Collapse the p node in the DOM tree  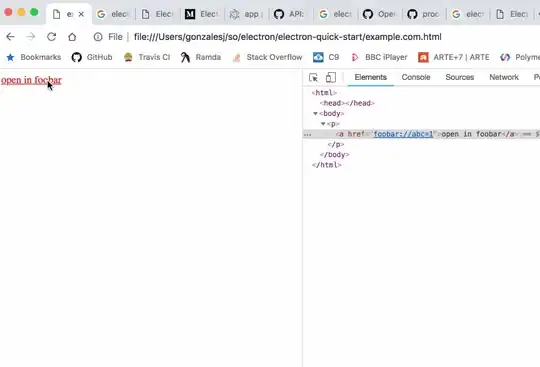[323, 124]
